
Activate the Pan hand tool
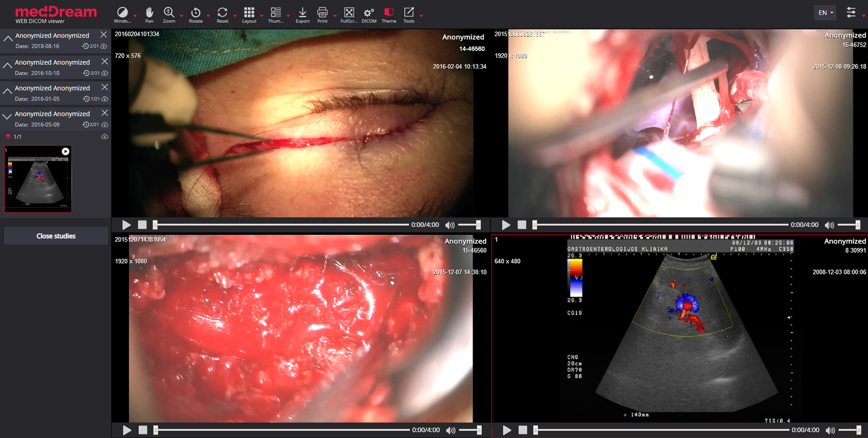149,13
